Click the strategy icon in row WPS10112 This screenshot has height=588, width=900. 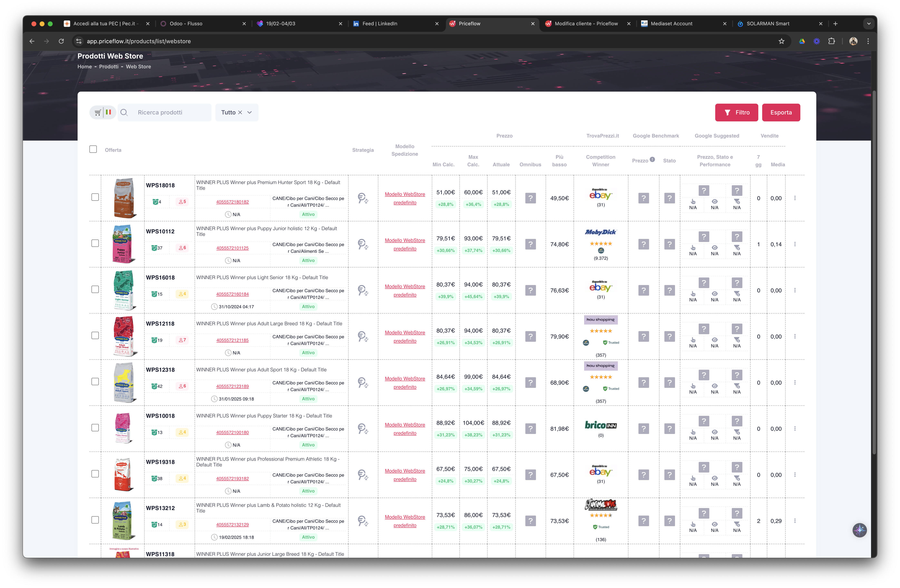pos(363,244)
